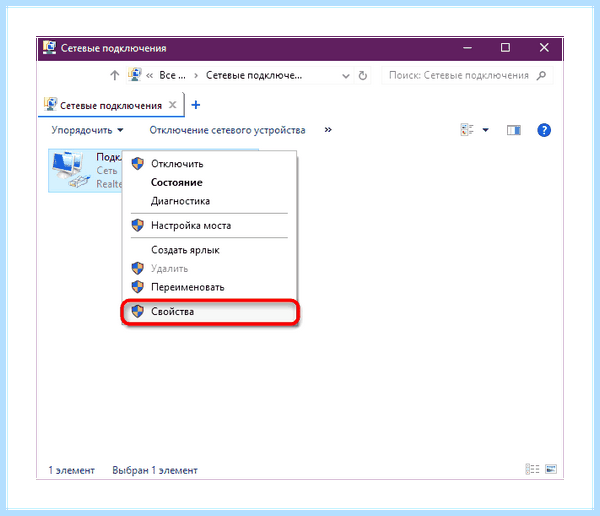Click the address bar network folder icon
The height and width of the screenshot is (516, 600).
(x=135, y=75)
